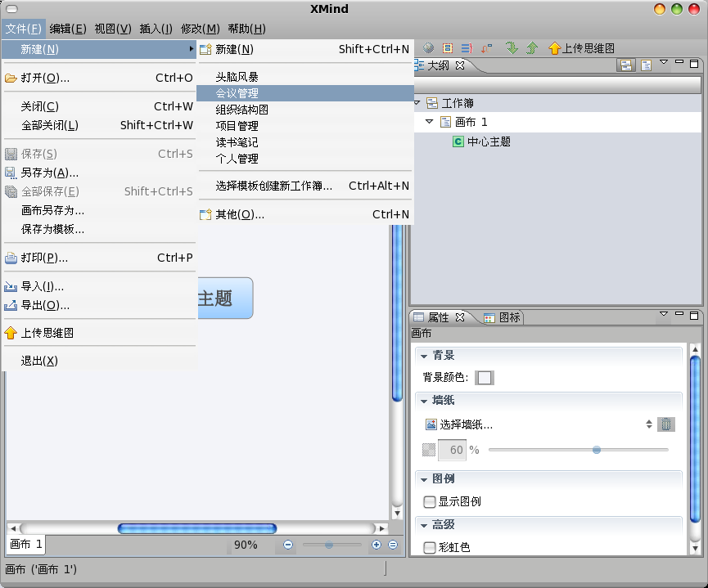Collapse the 工作簿 tree node

pos(417,103)
